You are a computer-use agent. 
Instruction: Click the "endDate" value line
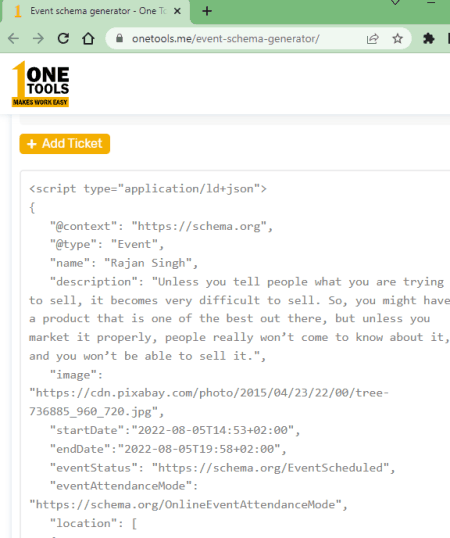click(168, 449)
